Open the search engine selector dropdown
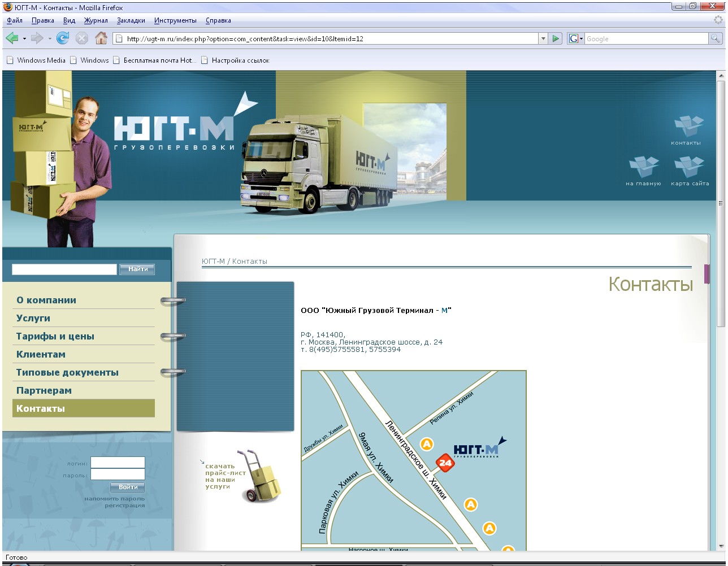Image resolution: width=728 pixels, height=566 pixels. click(576, 38)
